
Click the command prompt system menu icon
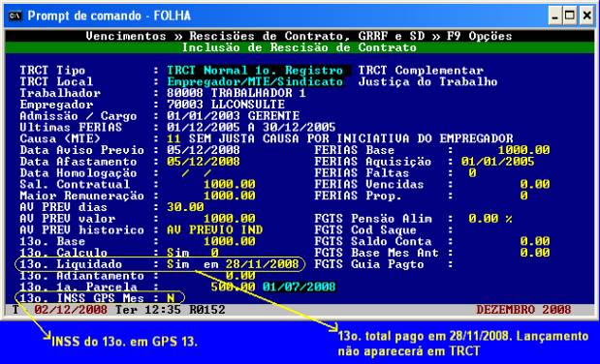15,16
